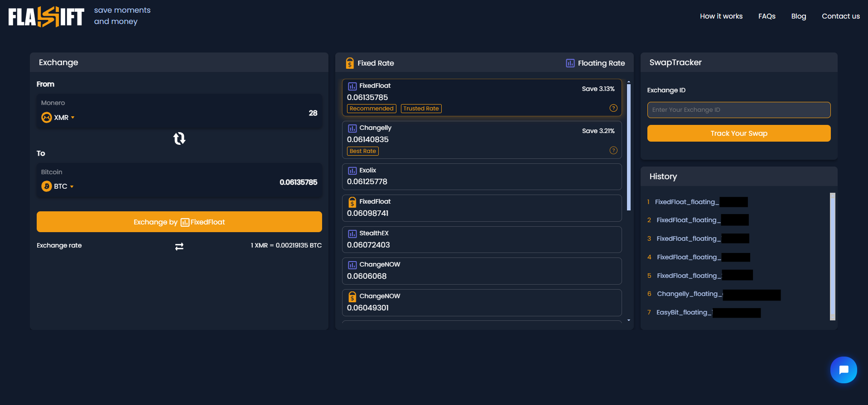Go to Blog
Viewport: 868px width, 405px height.
[x=799, y=16]
